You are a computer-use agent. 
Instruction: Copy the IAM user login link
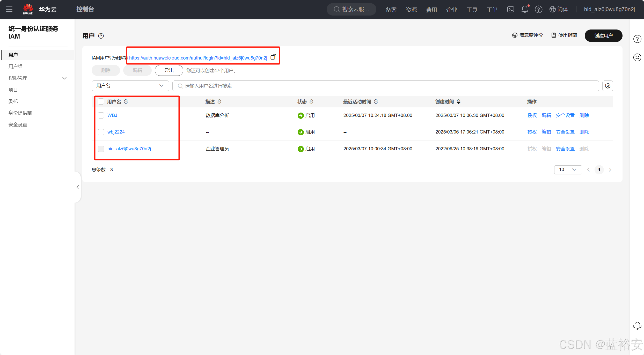point(273,57)
